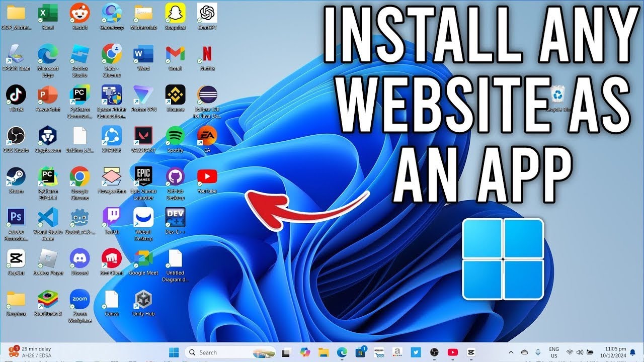Open the Gmail desktop shortcut
The image size is (644, 362).
pyautogui.click(x=175, y=57)
